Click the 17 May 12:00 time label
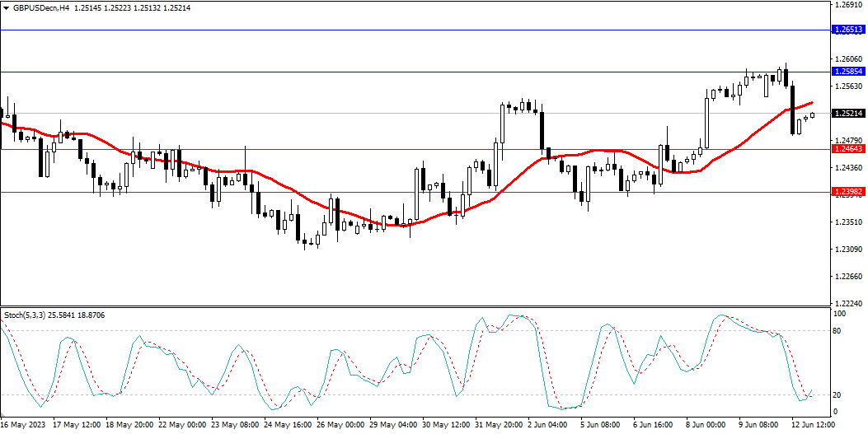The width and height of the screenshot is (868, 434). pos(77,425)
